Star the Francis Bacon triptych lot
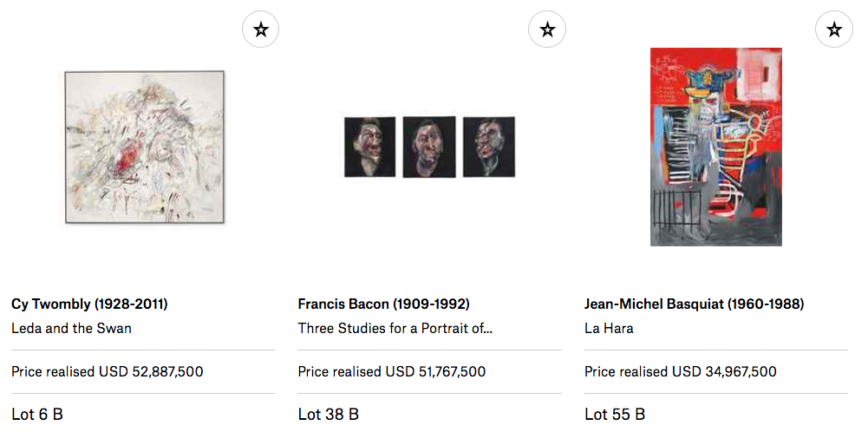Image resolution: width=868 pixels, height=432 pixels. click(547, 30)
